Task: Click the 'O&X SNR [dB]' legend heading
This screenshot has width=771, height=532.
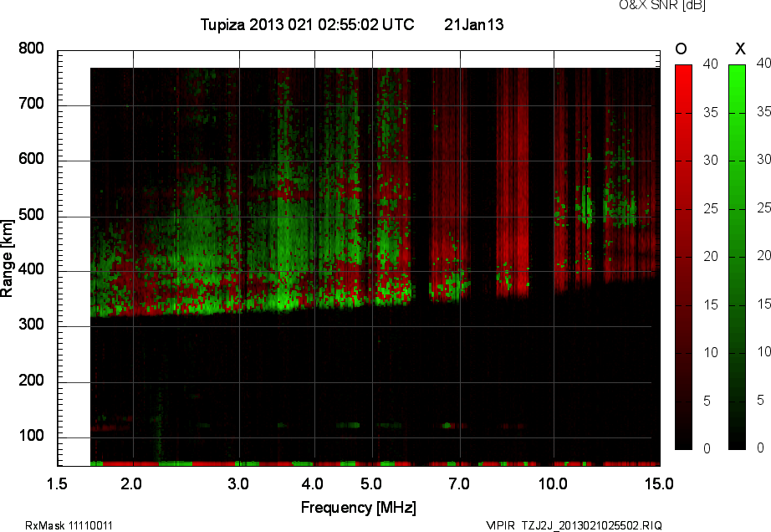Action: tap(662, 5)
